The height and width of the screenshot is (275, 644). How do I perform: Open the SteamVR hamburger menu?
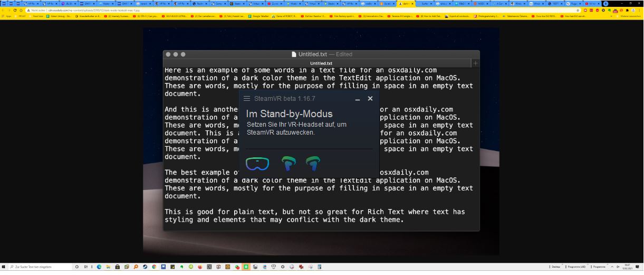[246, 99]
